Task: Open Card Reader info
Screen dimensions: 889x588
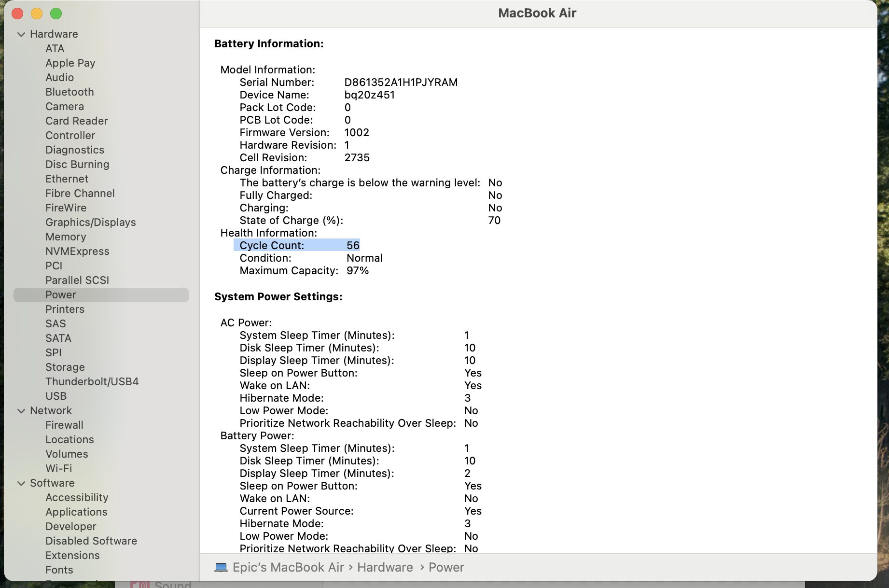Action: 77,121
